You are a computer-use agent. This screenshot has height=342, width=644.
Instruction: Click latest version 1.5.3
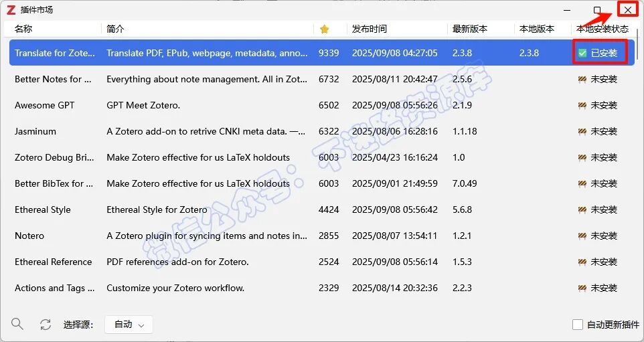[462, 262]
